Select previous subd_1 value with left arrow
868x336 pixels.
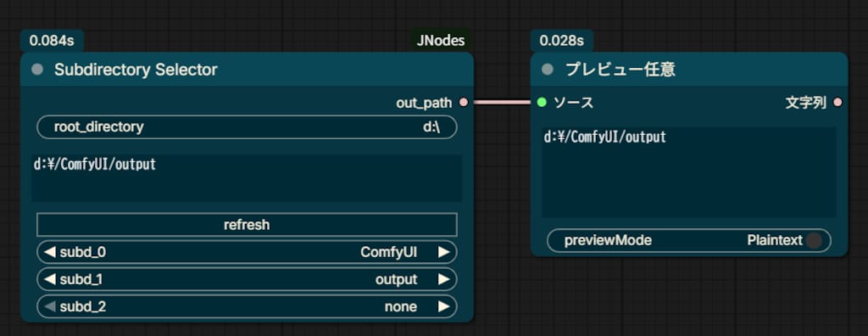click(50, 279)
